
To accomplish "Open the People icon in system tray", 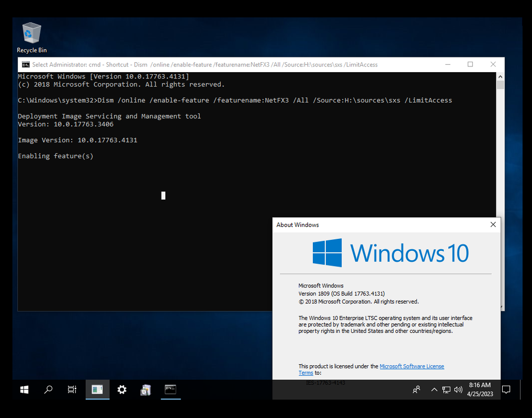I will click(x=416, y=390).
